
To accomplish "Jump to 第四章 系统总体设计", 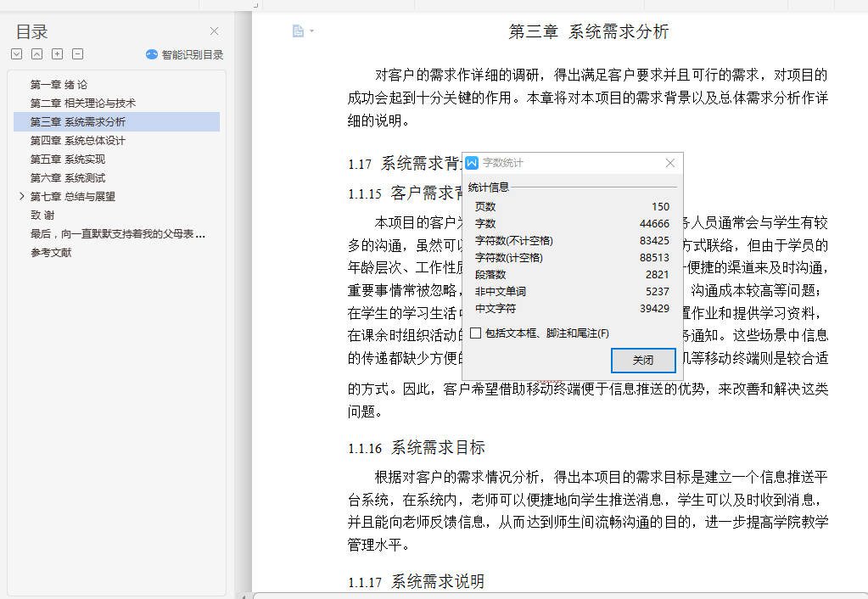I will (x=77, y=141).
